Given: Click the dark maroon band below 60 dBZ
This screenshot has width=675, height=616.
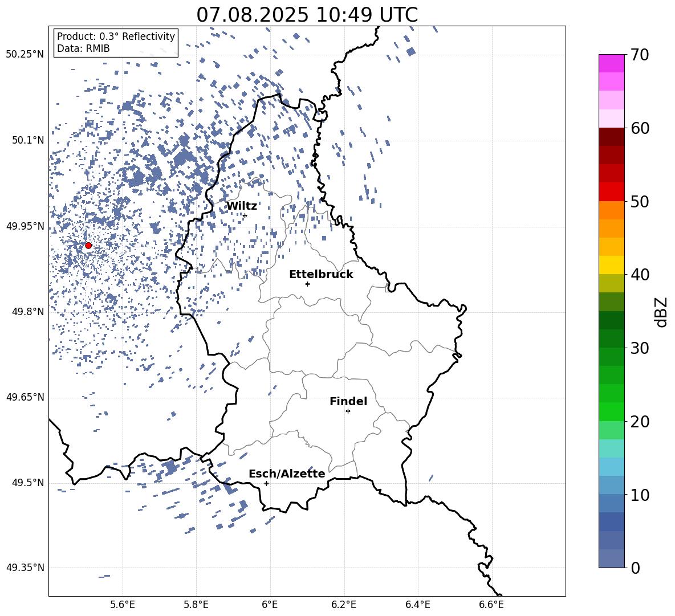Looking at the screenshot, I should coord(611,137).
